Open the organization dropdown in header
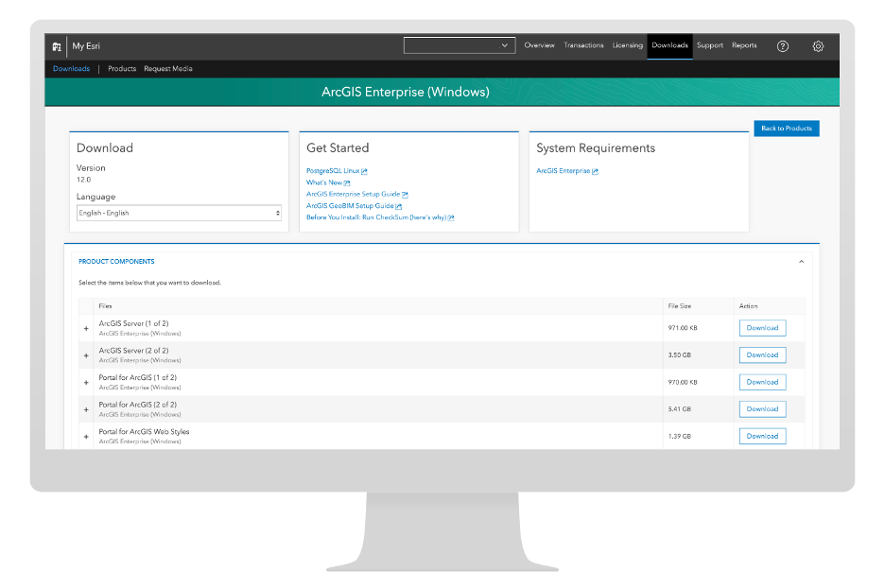This screenshot has height=588, width=885. [460, 45]
